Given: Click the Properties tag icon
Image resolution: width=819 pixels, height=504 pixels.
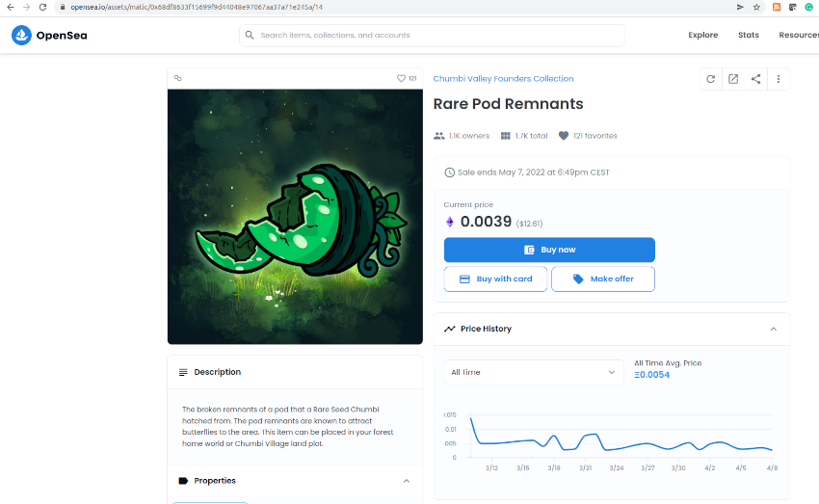Looking at the screenshot, I should 183,481.
